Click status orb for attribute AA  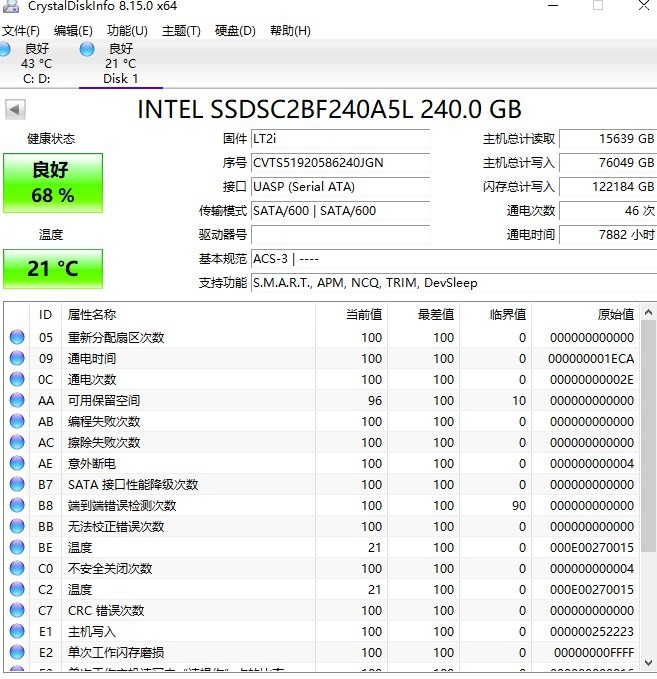[x=17, y=401]
